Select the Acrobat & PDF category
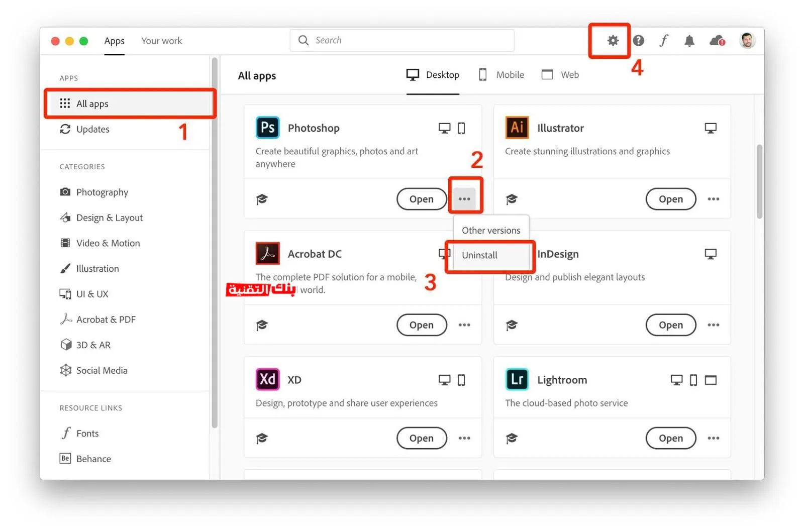Screen dimensions: 804x532 coord(126,320)
